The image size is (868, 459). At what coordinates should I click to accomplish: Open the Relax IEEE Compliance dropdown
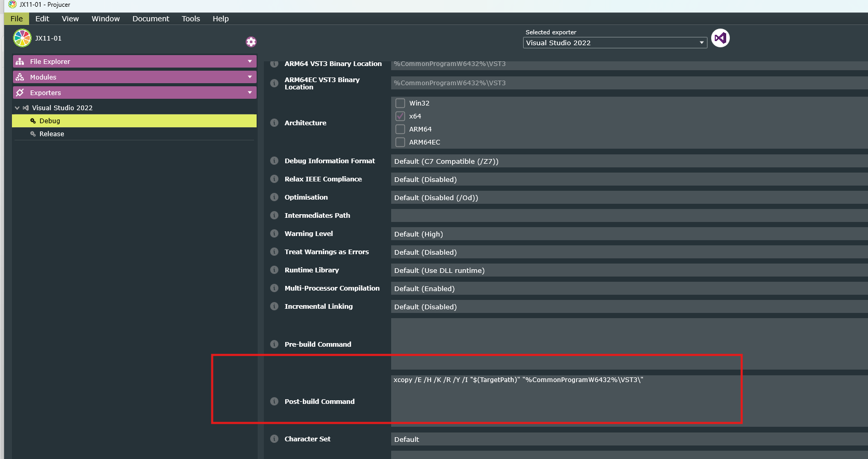(630, 179)
